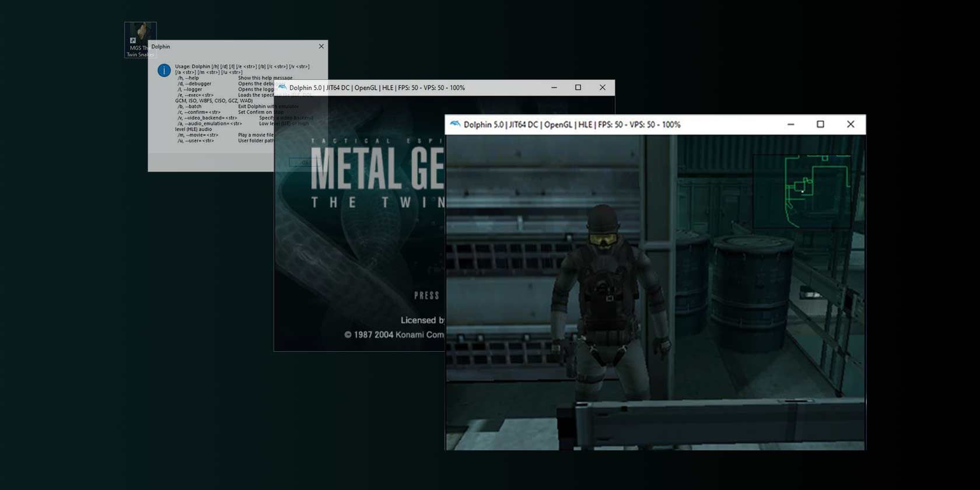Maximize the Metal Gear title-screen Dolphin window
The width and height of the screenshot is (980, 490).
click(x=578, y=87)
